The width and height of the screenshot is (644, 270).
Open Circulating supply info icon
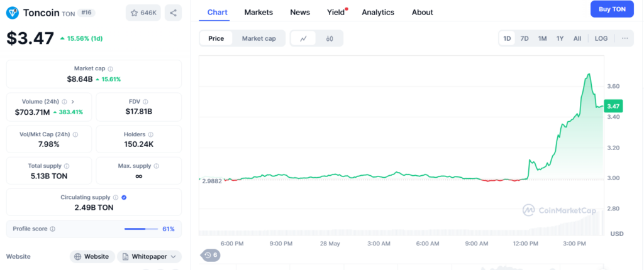tap(116, 197)
